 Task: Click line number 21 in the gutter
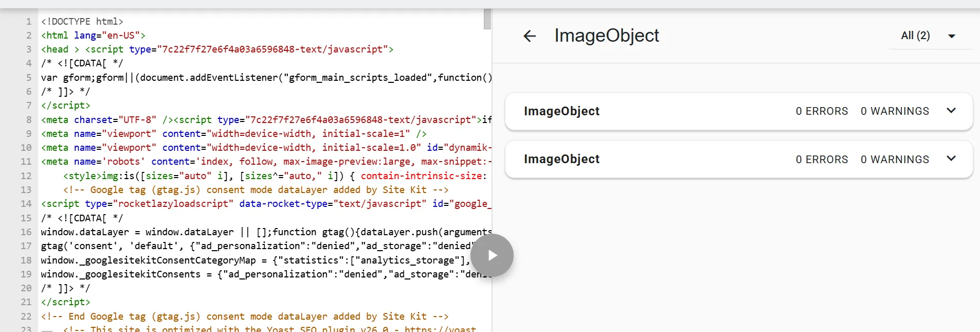click(x=26, y=302)
